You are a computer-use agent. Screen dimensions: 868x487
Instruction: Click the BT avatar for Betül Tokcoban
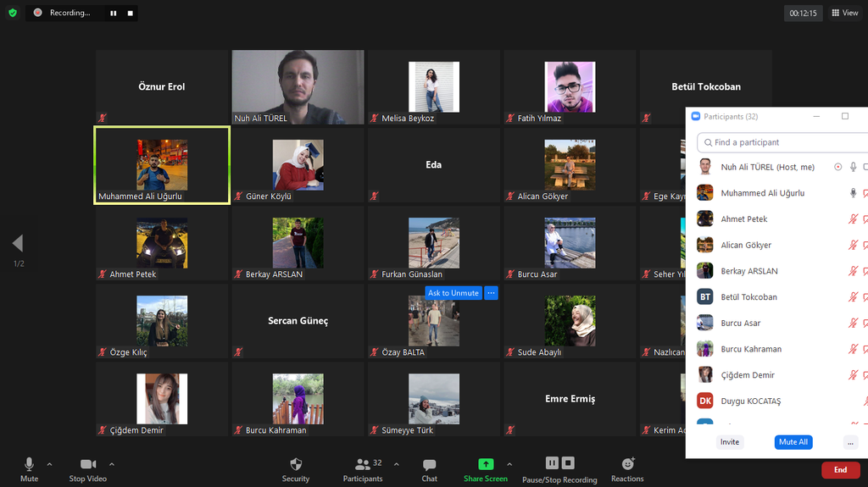coord(704,296)
